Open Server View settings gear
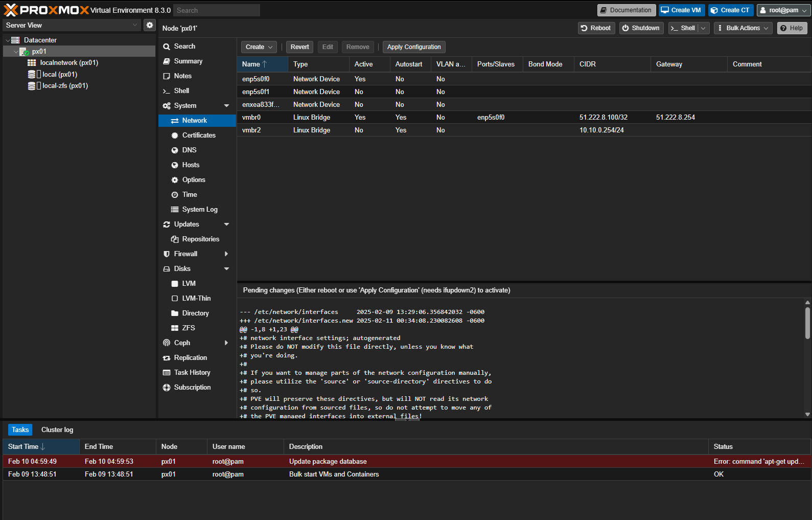This screenshot has height=520, width=812. coord(150,25)
